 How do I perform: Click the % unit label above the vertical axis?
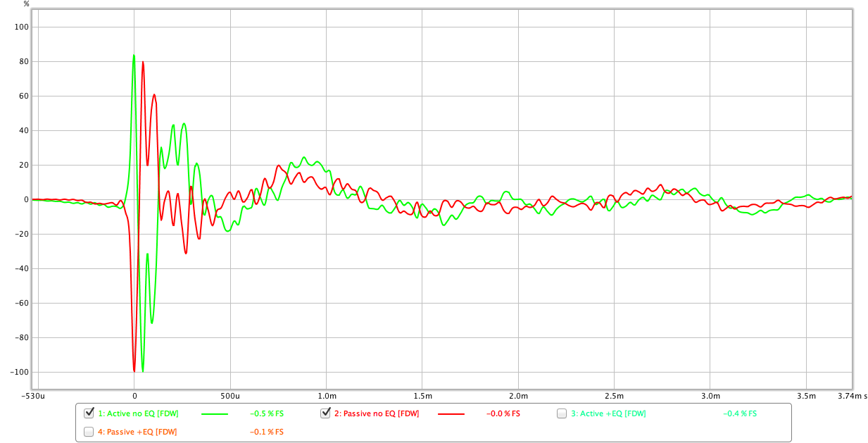click(27, 4)
